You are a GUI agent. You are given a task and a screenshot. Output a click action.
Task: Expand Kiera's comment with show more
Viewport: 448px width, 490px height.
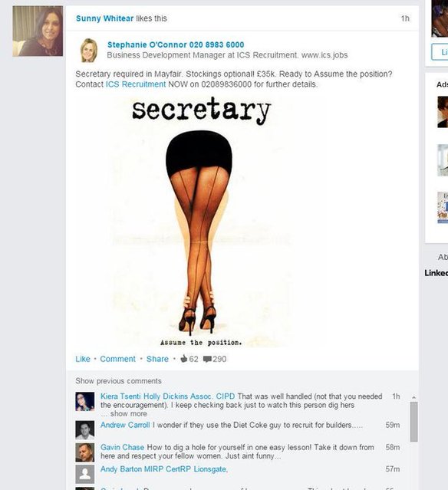124,413
